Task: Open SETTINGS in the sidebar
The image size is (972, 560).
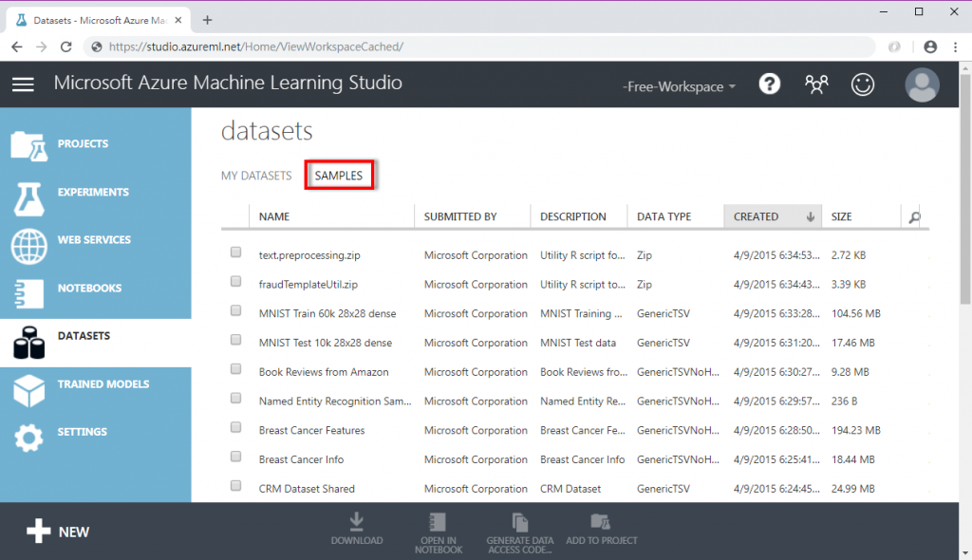Action: [x=83, y=432]
